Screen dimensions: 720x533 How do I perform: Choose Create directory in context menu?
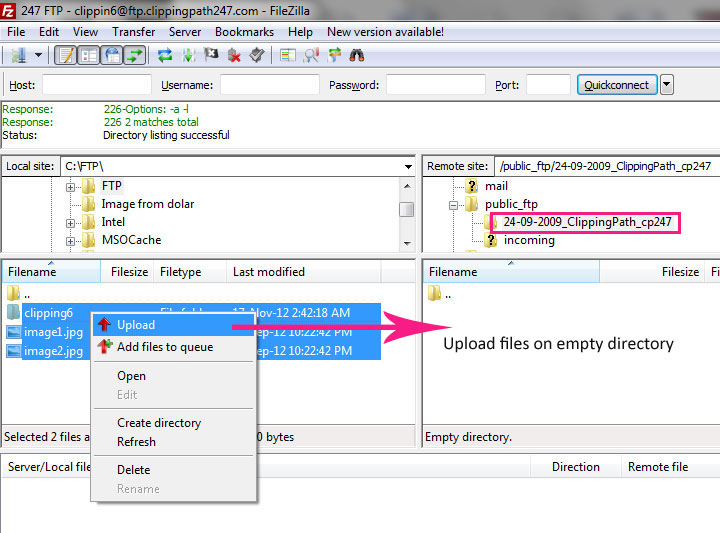pos(174,423)
